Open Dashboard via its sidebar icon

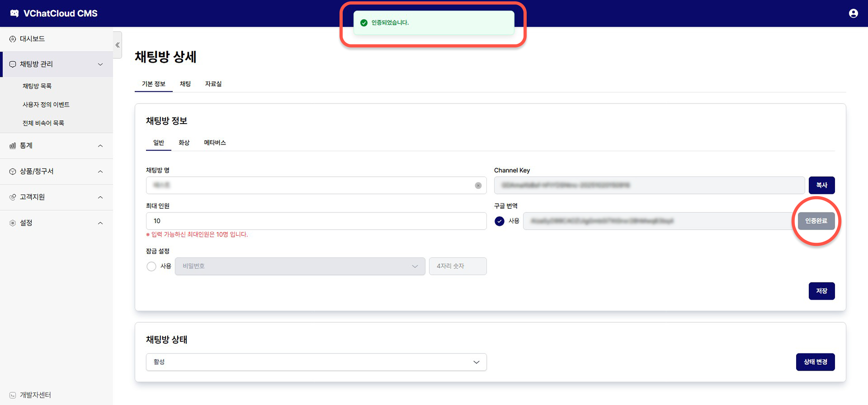13,39
